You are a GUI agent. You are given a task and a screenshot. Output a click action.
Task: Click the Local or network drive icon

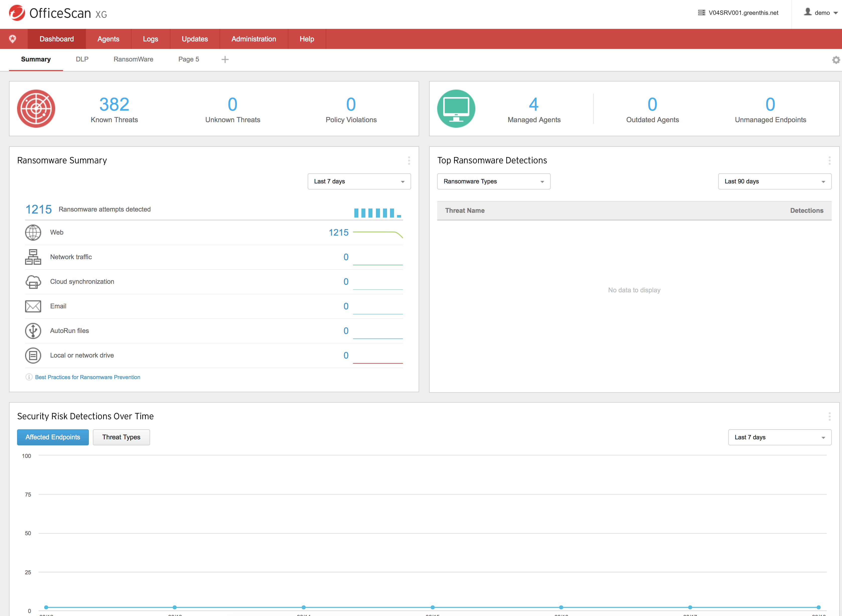pos(33,356)
